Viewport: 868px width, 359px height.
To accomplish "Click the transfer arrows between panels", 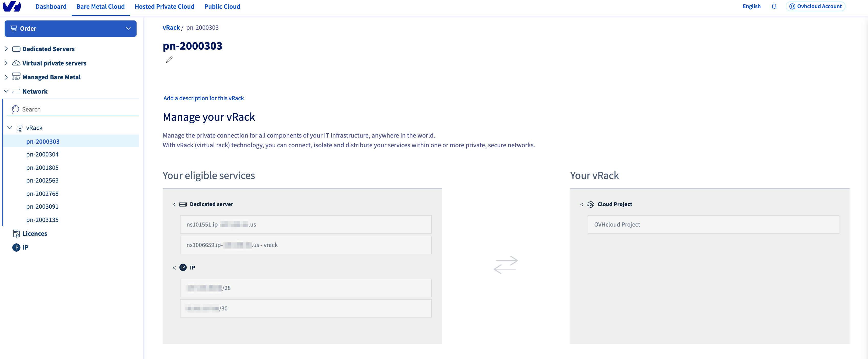I will (x=506, y=265).
